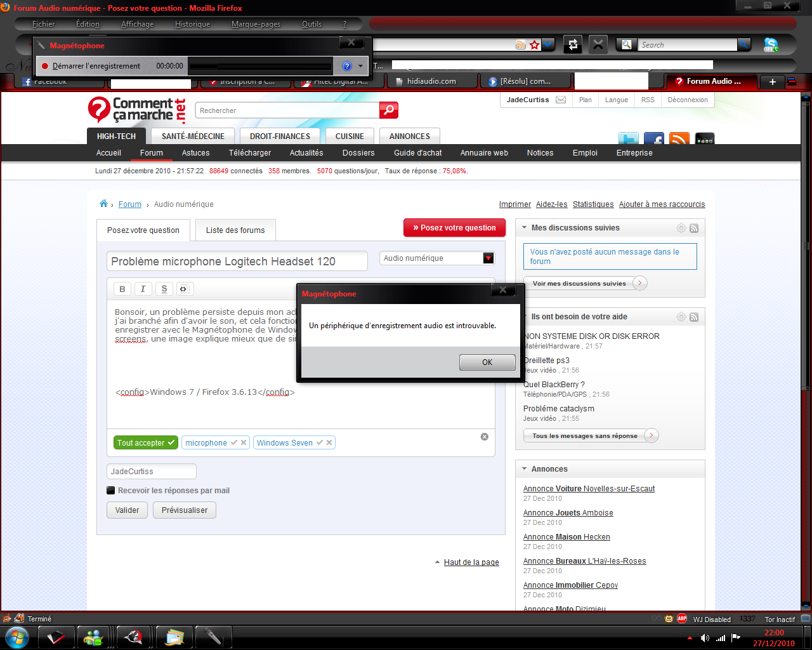812x650 pixels.
Task: Click the Rechercher site search field
Action: click(x=287, y=110)
